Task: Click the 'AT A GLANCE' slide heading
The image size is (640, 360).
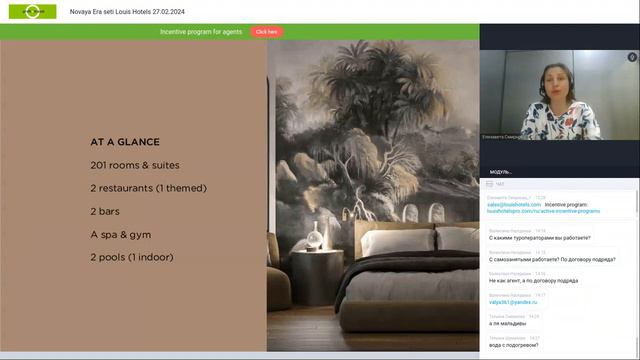Action: coord(125,142)
